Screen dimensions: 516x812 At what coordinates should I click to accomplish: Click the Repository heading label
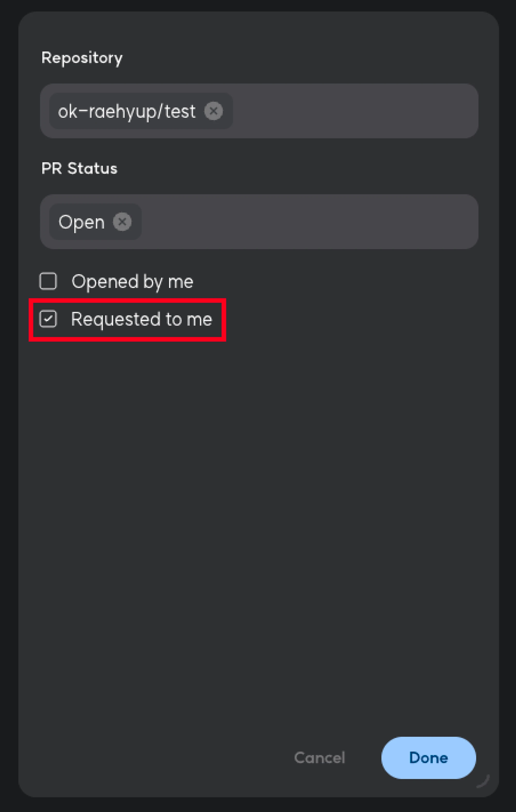tap(82, 58)
